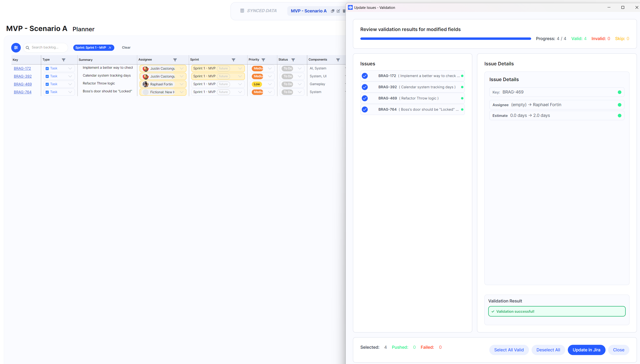This screenshot has height=364, width=640.
Task: Expand the Sprint dropdown for BRAG-172
Action: click(240, 68)
